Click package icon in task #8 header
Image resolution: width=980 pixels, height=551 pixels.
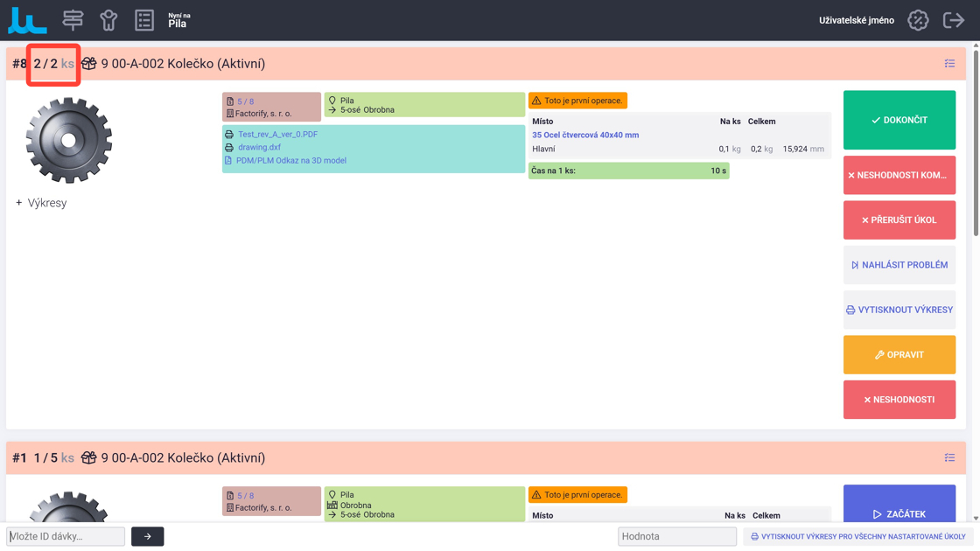[88, 64]
